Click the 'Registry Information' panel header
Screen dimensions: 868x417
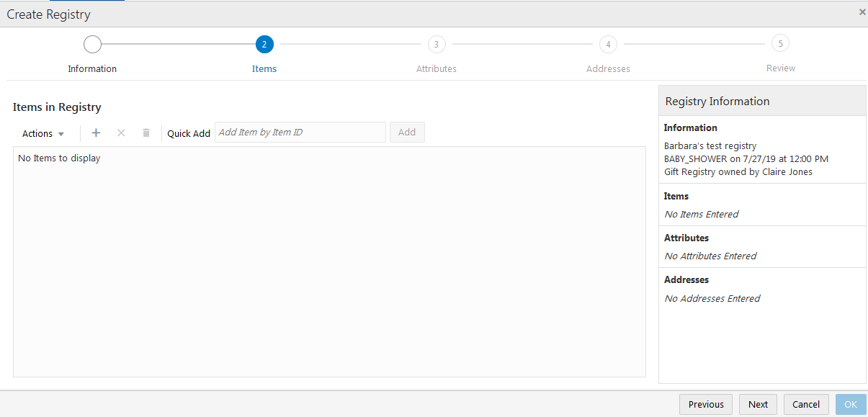pos(762,101)
